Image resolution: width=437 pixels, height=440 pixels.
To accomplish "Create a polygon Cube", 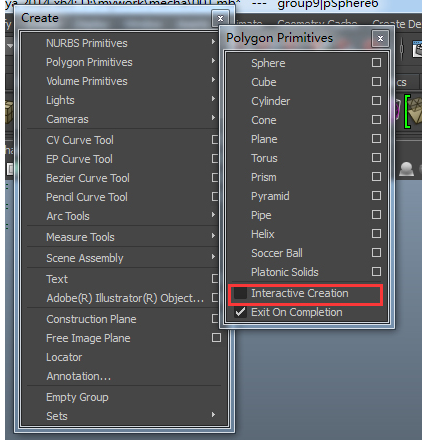I will click(264, 82).
